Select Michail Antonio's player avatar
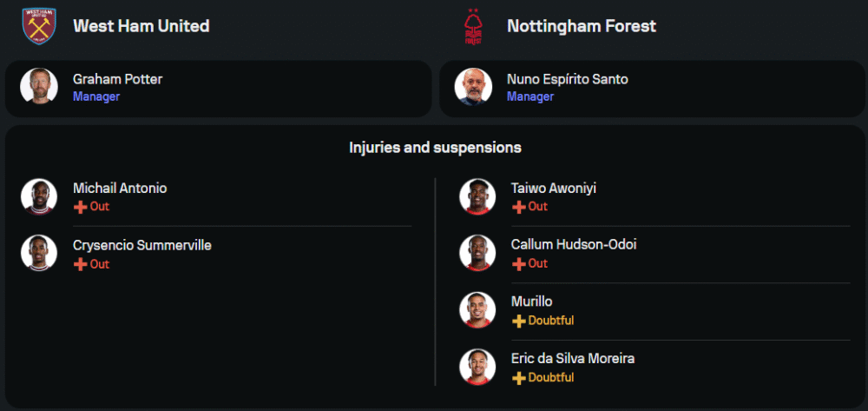The width and height of the screenshot is (868, 411). pos(39,196)
